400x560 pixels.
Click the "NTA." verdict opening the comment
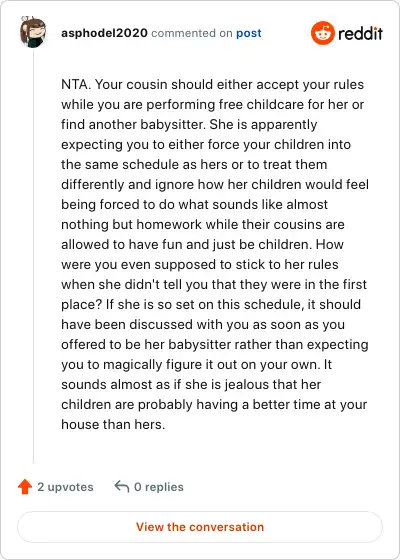pos(76,85)
